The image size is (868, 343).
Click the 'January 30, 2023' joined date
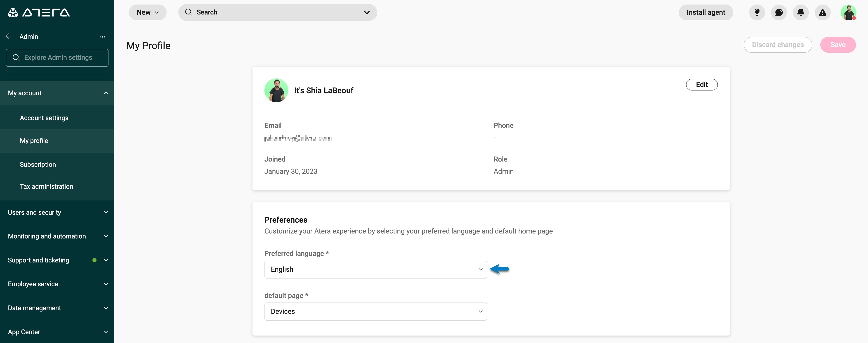click(290, 171)
